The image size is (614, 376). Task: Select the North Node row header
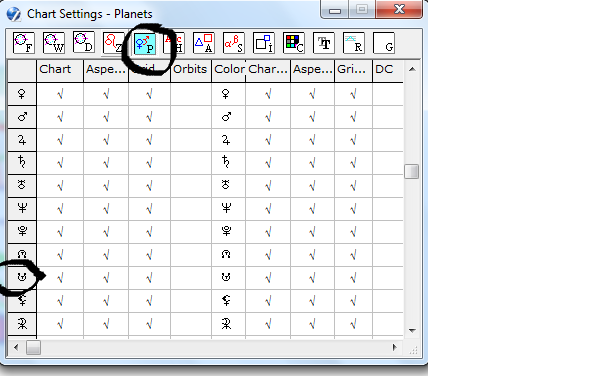(x=22, y=255)
